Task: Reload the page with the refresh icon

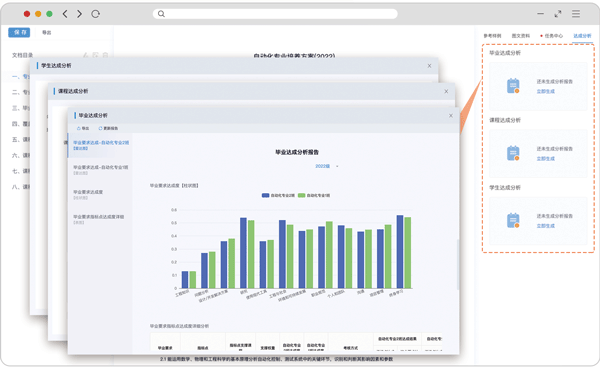Action: click(95, 14)
